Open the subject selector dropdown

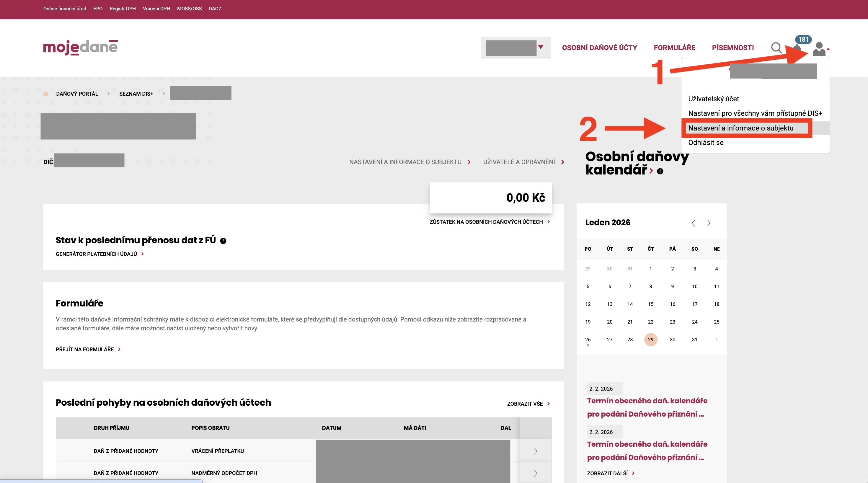515,48
